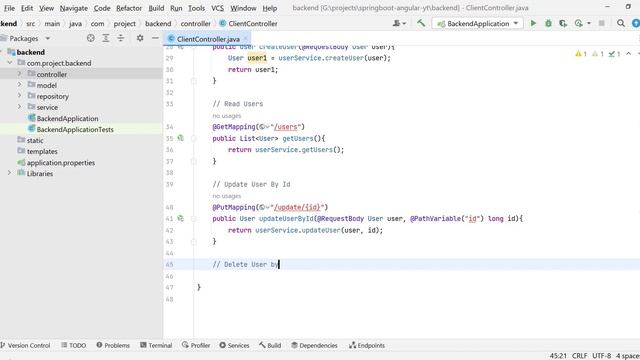Click gutter icon on line 35 getUsers
The image size is (640, 360).
pos(180,138)
